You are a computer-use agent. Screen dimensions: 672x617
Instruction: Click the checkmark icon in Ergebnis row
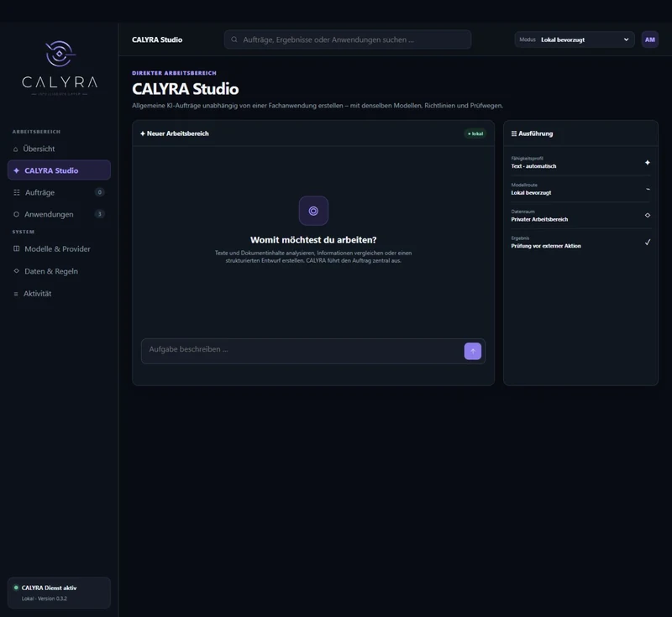pyautogui.click(x=647, y=243)
